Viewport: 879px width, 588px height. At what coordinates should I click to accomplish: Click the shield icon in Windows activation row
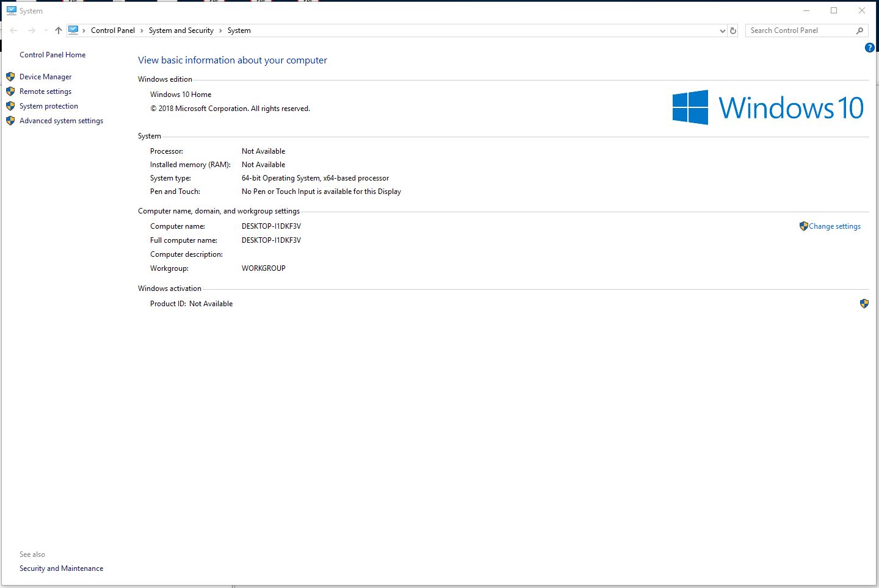click(x=864, y=304)
